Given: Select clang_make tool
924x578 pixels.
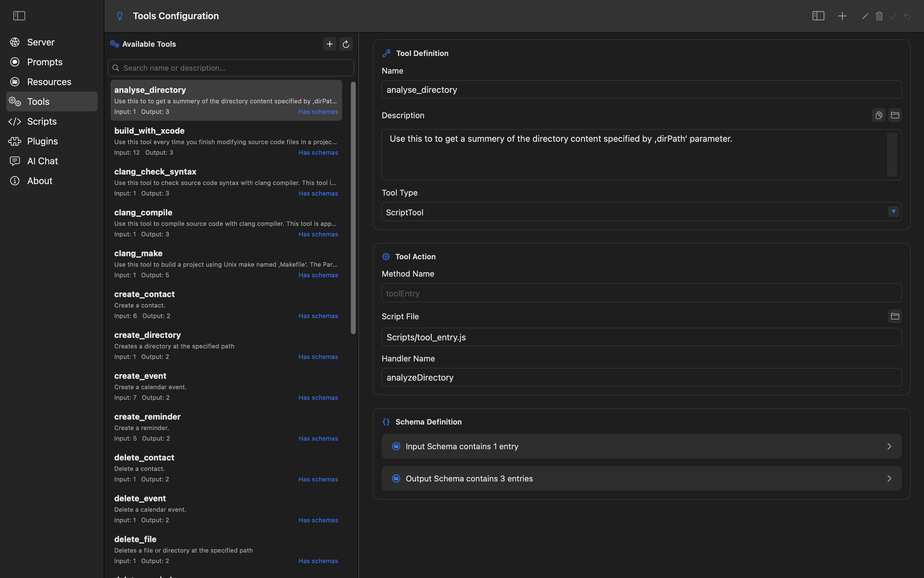Looking at the screenshot, I should (x=226, y=264).
